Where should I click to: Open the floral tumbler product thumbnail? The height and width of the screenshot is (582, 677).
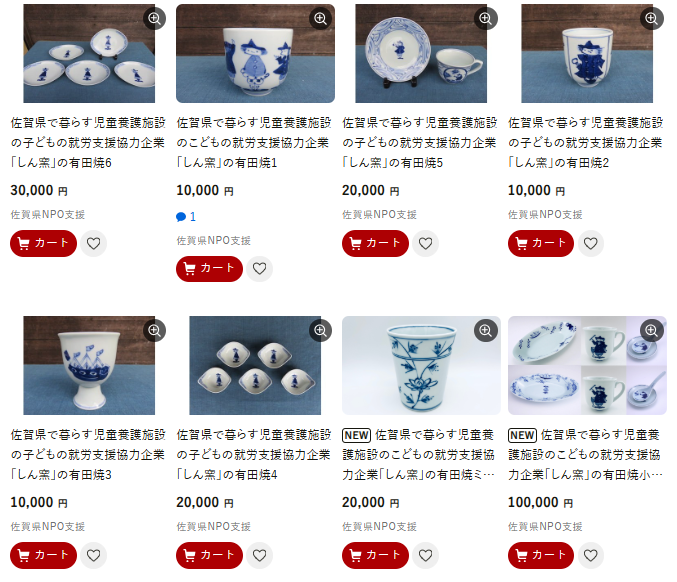pos(421,365)
